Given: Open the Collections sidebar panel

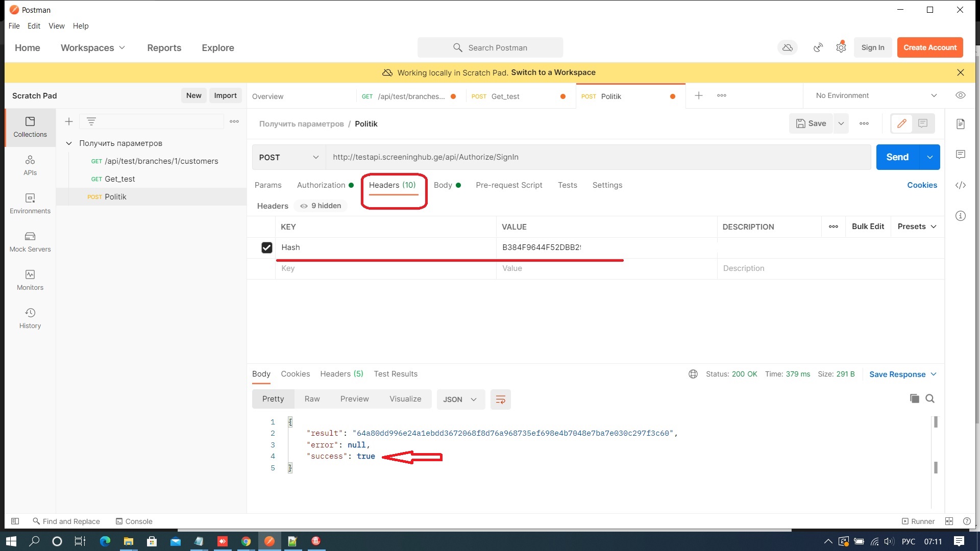Looking at the screenshot, I should click(30, 128).
